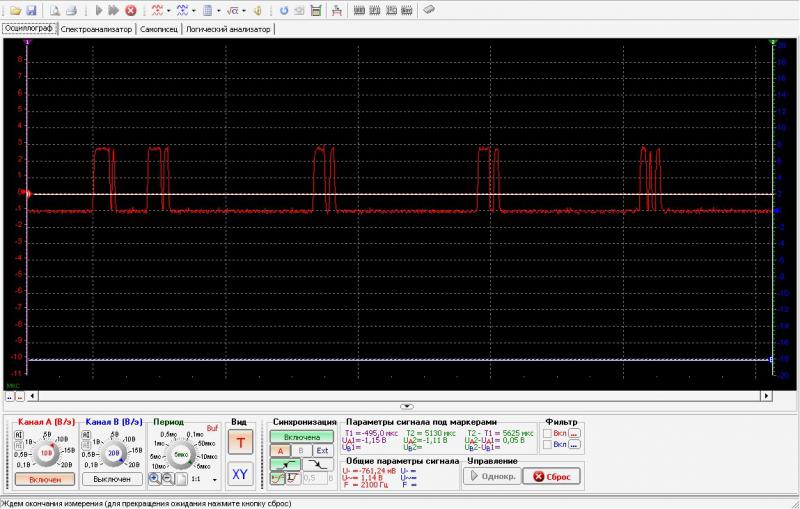
Task: Turn on Канал B via Выключен button
Action: tap(111, 479)
